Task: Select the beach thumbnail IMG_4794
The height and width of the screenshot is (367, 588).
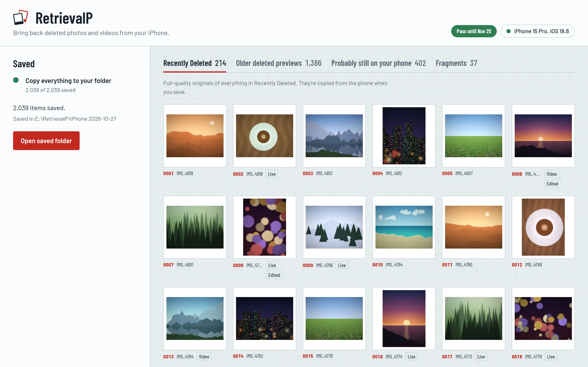Action: click(x=404, y=227)
